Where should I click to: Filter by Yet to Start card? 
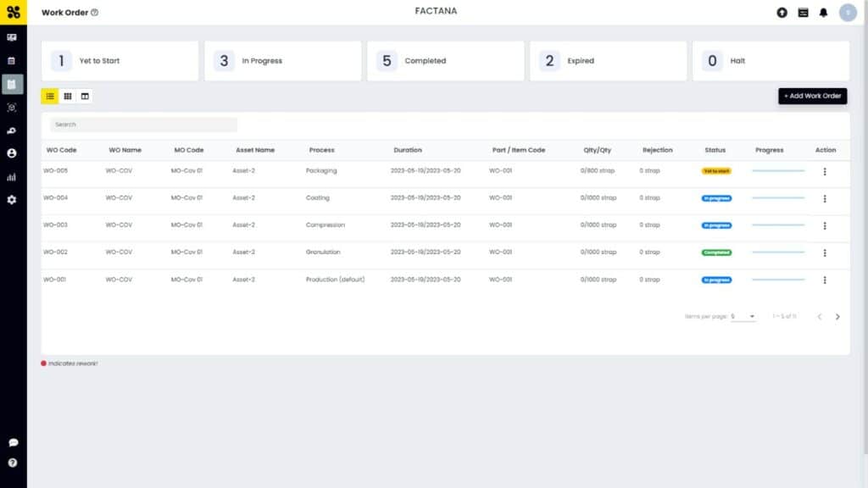pyautogui.click(x=120, y=61)
